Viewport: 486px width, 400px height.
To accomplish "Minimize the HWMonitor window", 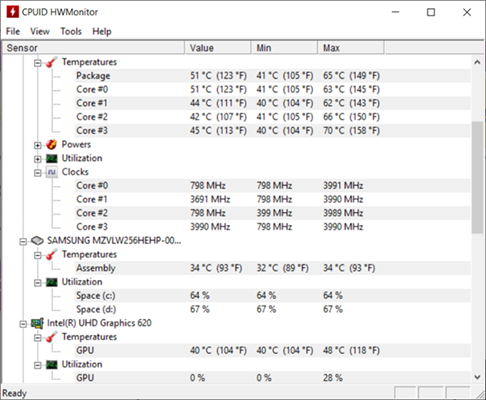I will tap(396, 12).
